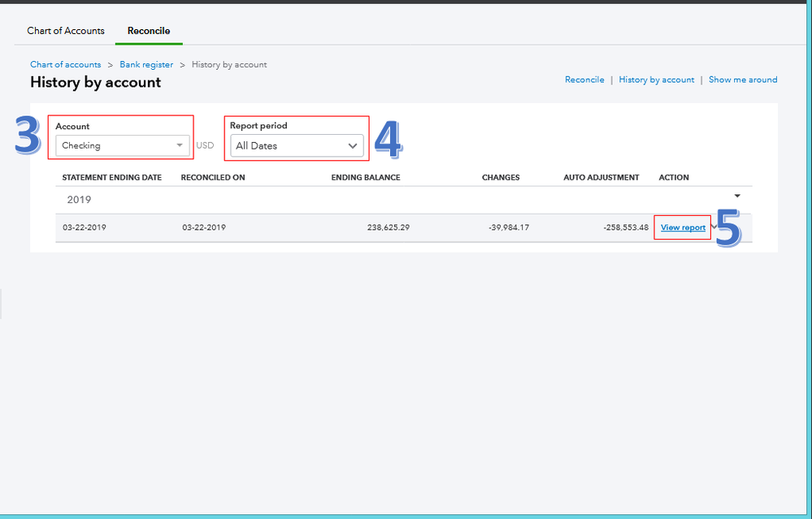Image resolution: width=812 pixels, height=519 pixels.
Task: Go to Bank register breadcrumb link
Action: pos(146,65)
